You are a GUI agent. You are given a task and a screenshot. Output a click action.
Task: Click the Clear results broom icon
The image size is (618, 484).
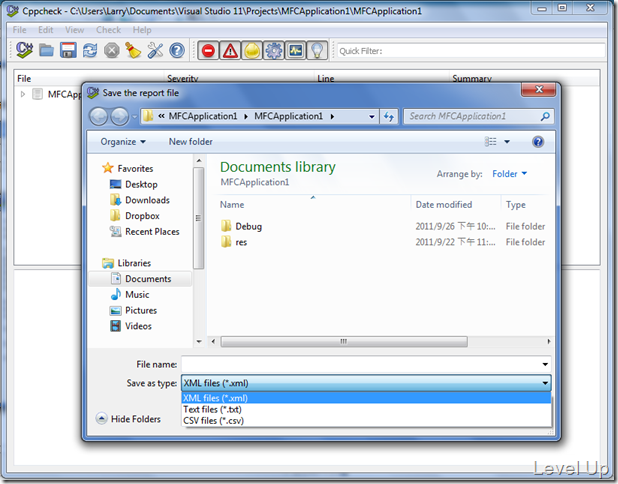(133, 50)
